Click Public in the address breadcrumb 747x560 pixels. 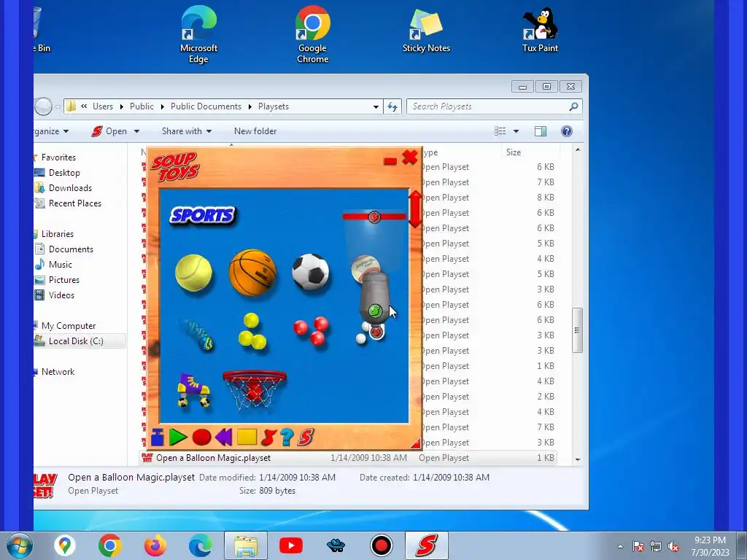[x=142, y=106]
